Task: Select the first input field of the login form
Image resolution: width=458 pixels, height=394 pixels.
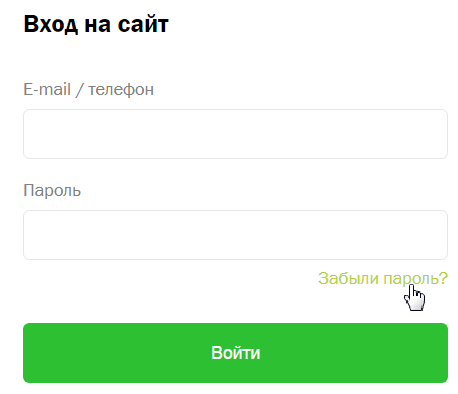Action: pyautogui.click(x=235, y=134)
